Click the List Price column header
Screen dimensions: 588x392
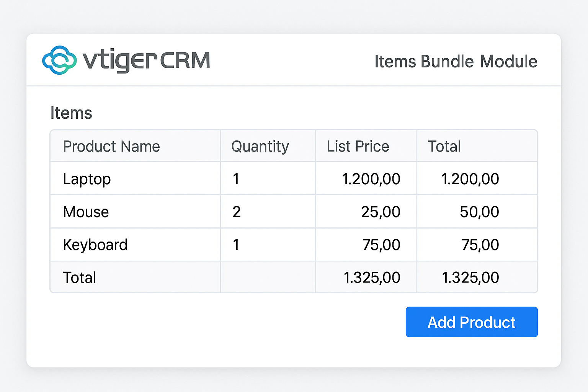[x=358, y=146]
